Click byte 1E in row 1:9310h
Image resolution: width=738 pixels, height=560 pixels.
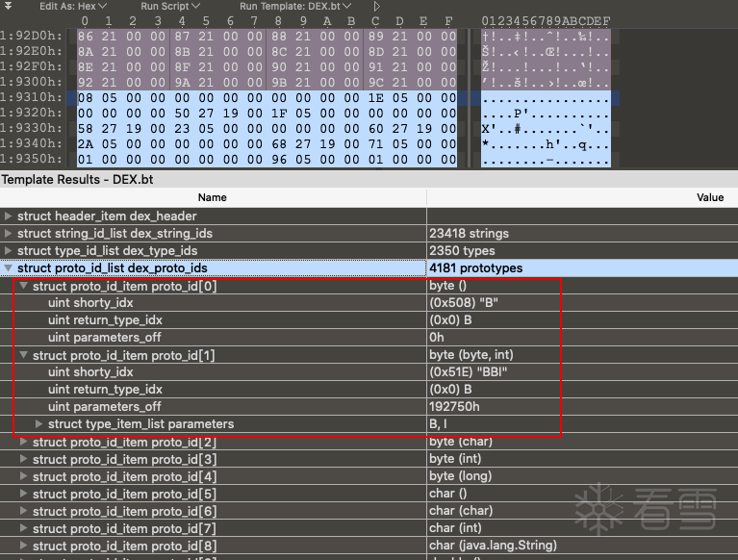[375, 98]
